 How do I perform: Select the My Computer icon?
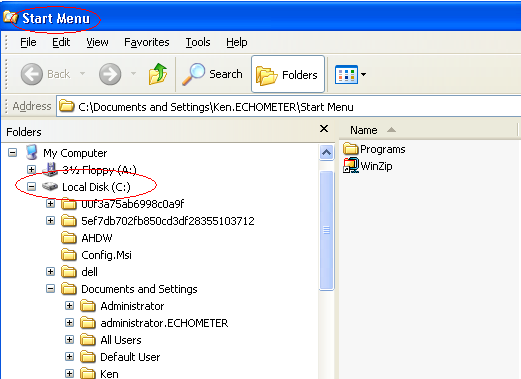click(x=31, y=153)
